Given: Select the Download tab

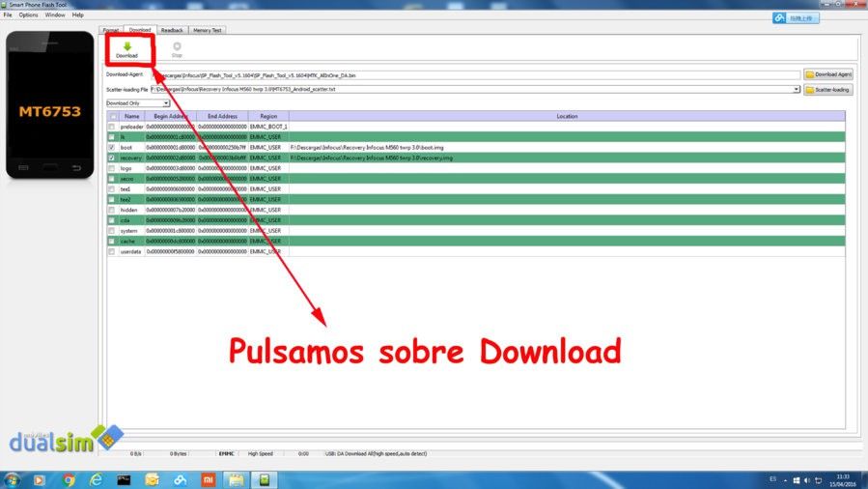Looking at the screenshot, I should 140,30.
